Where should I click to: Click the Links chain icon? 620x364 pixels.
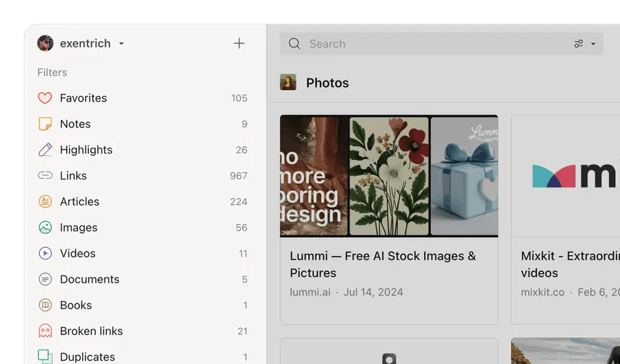coord(45,175)
